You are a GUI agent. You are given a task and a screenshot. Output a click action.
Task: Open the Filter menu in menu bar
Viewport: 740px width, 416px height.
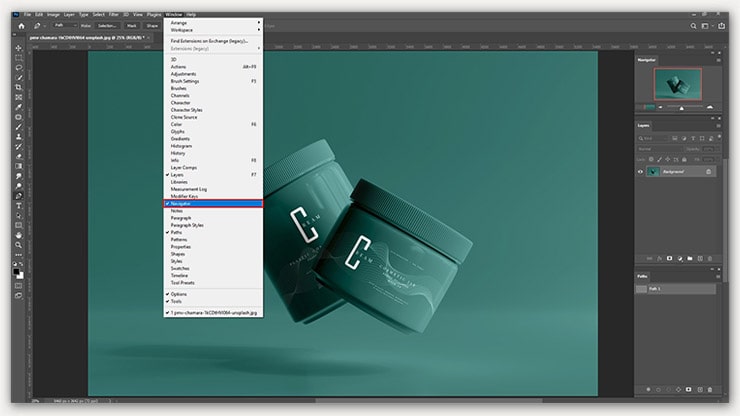tap(113, 15)
